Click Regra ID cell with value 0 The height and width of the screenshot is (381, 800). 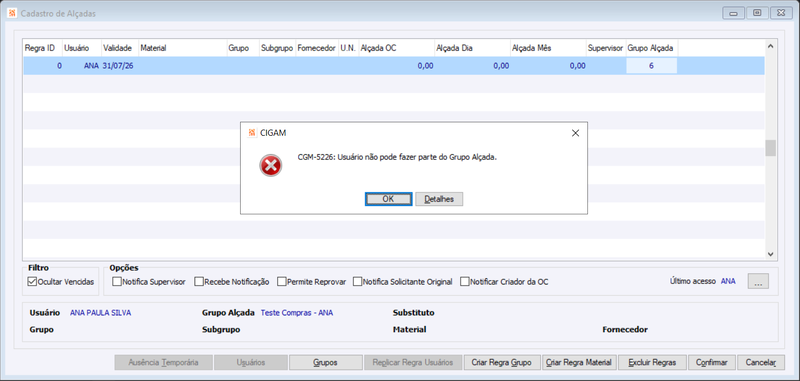coord(43,66)
